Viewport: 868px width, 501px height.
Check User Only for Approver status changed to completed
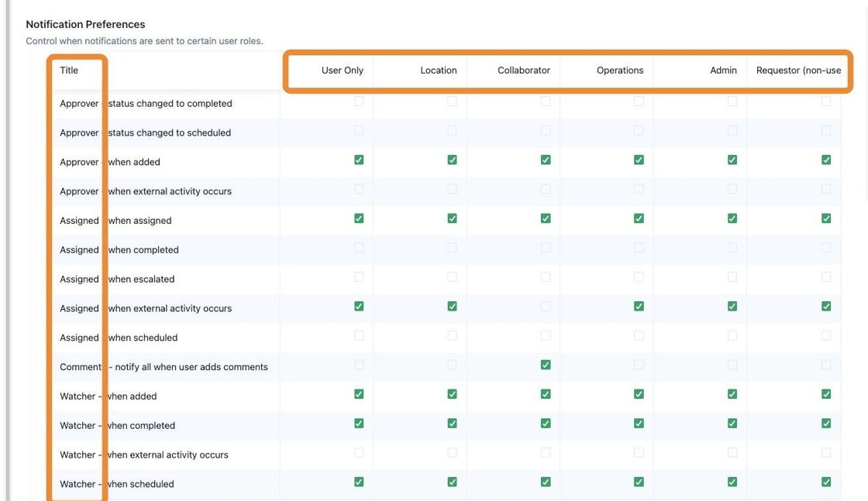click(359, 101)
